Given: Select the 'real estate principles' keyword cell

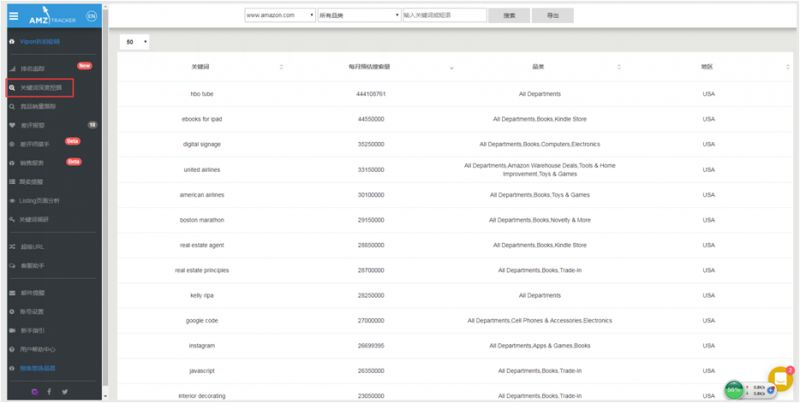Looking at the screenshot, I should (202, 270).
